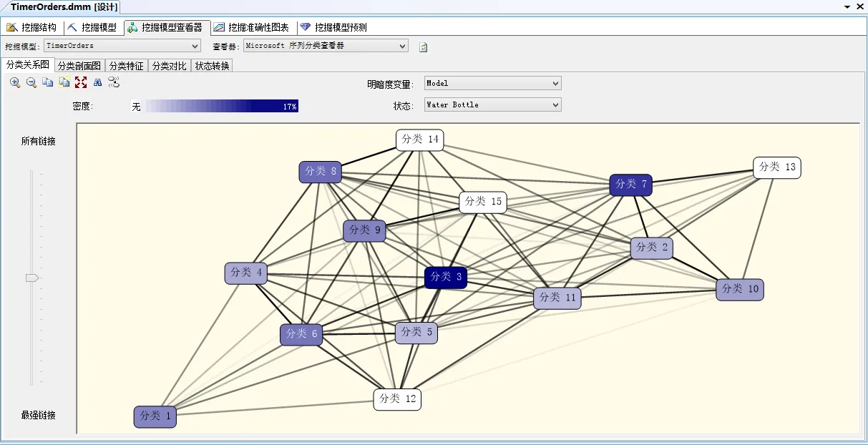Select cluster node 分类 7
868x445 pixels.
630,185
